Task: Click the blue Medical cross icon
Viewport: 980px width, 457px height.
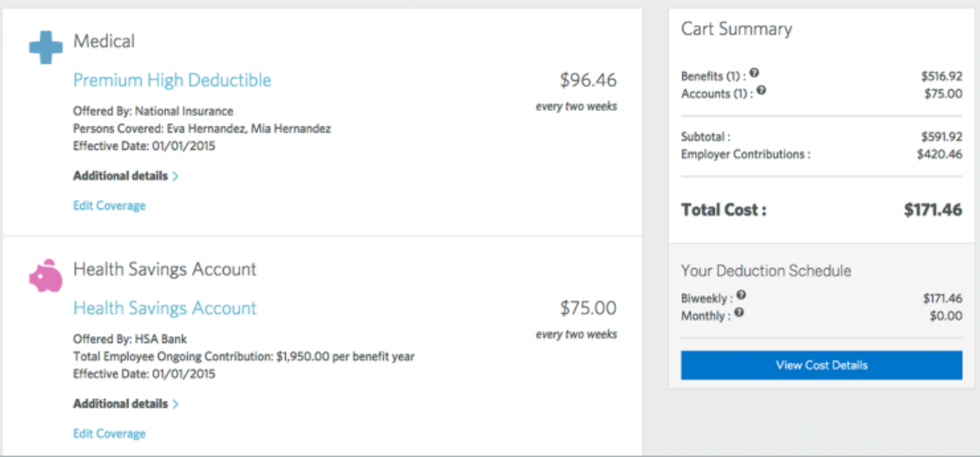Action: (46, 47)
